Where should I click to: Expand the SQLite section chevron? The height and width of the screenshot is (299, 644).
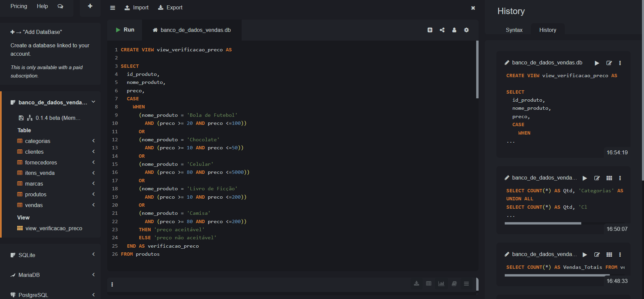(x=94, y=255)
